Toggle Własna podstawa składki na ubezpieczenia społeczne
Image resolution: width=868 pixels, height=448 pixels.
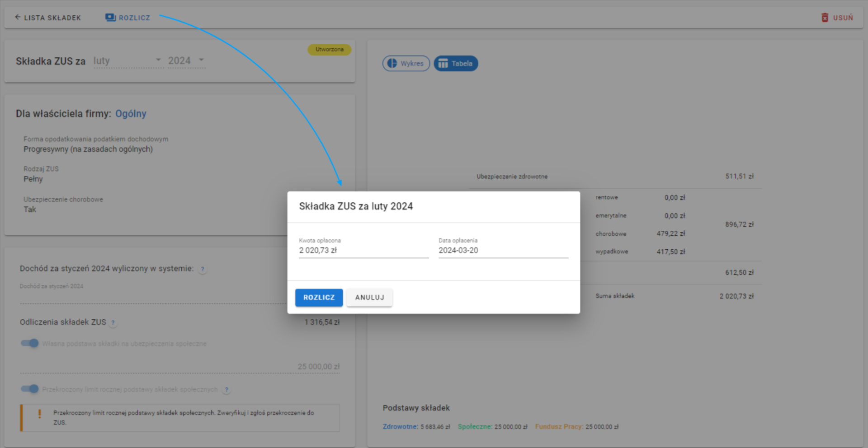(x=30, y=343)
